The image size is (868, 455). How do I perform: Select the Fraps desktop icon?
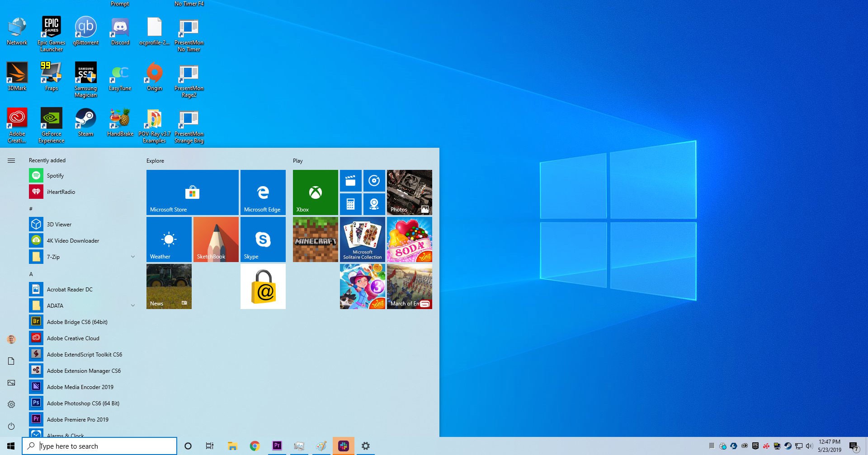[x=51, y=77]
